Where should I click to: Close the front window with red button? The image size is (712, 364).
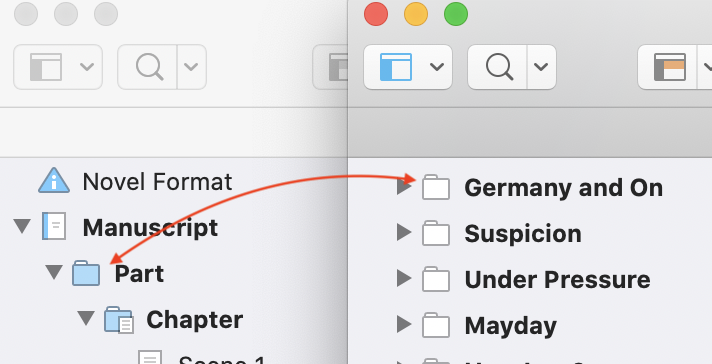pos(376,14)
